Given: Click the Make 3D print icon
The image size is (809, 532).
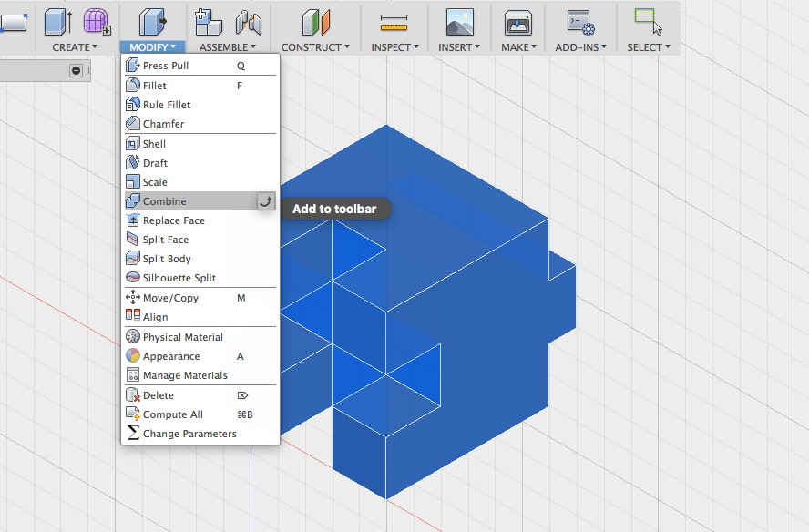Looking at the screenshot, I should coord(518,23).
